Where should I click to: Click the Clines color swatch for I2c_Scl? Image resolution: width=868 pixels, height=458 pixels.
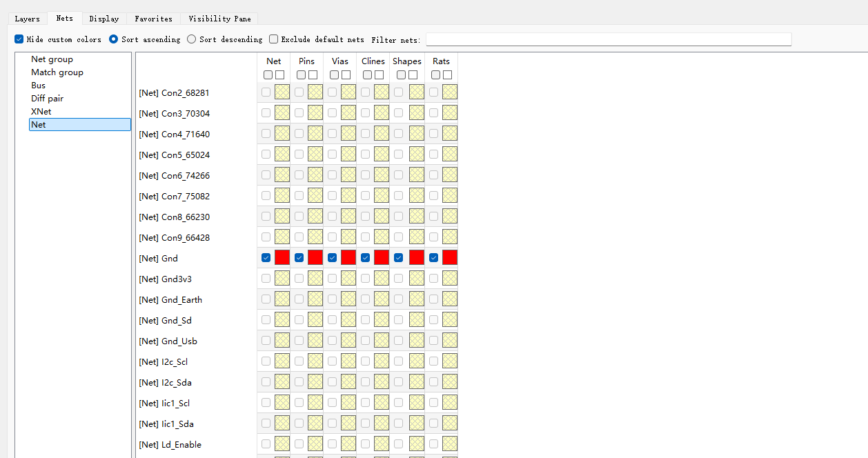coord(382,361)
